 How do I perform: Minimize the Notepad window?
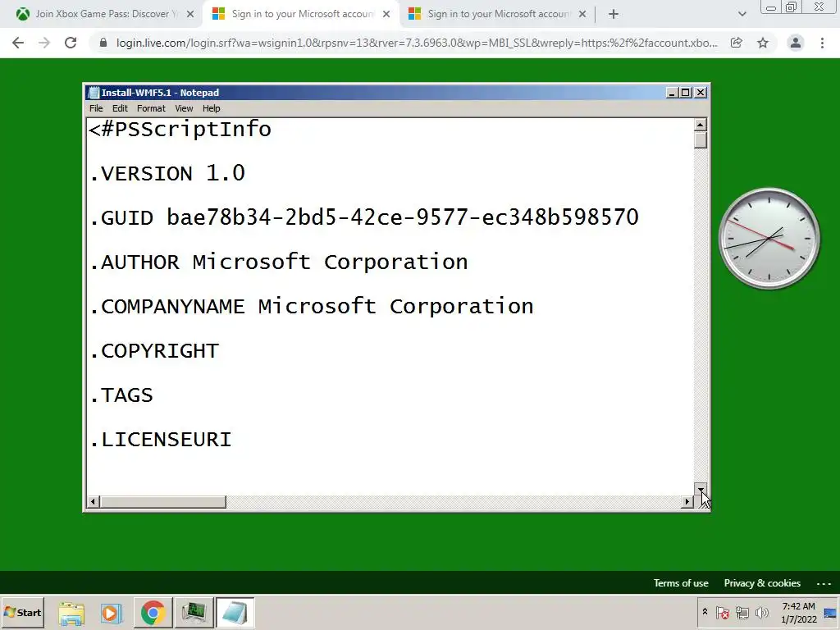pos(672,93)
